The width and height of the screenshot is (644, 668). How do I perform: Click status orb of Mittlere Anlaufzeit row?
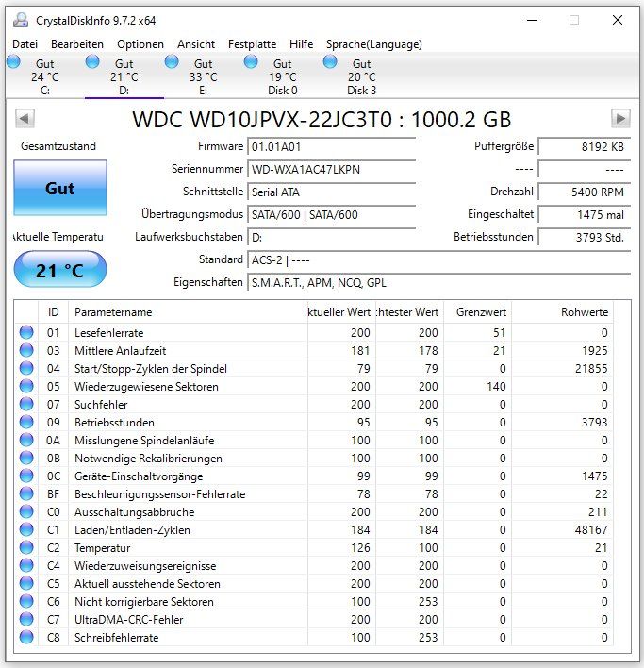tap(26, 350)
